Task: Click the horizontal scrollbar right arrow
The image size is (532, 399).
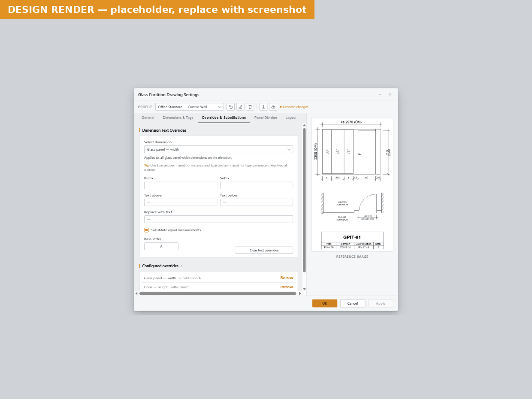Action: tap(300, 293)
